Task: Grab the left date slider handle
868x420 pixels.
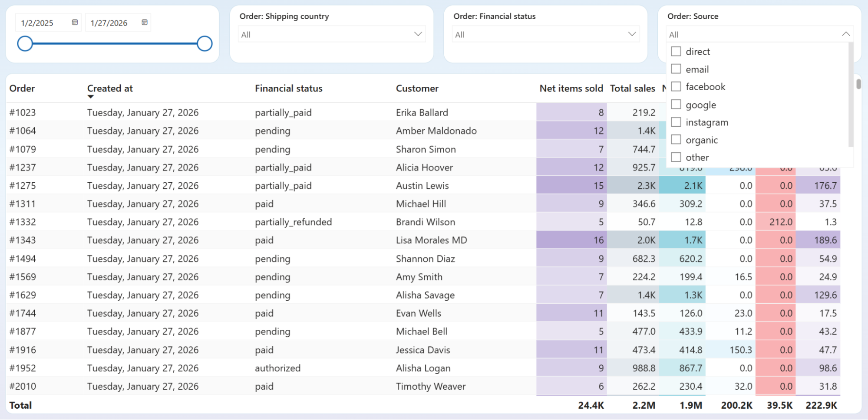Action: coord(25,44)
